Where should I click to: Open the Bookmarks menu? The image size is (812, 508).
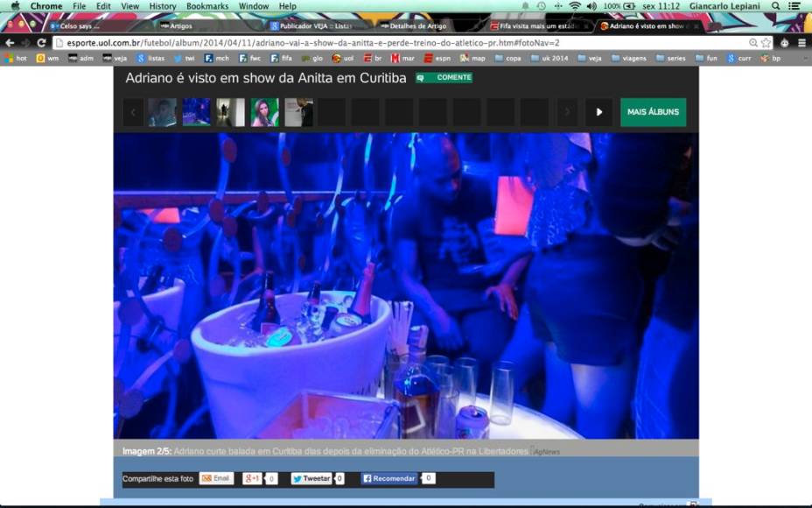[x=206, y=6]
